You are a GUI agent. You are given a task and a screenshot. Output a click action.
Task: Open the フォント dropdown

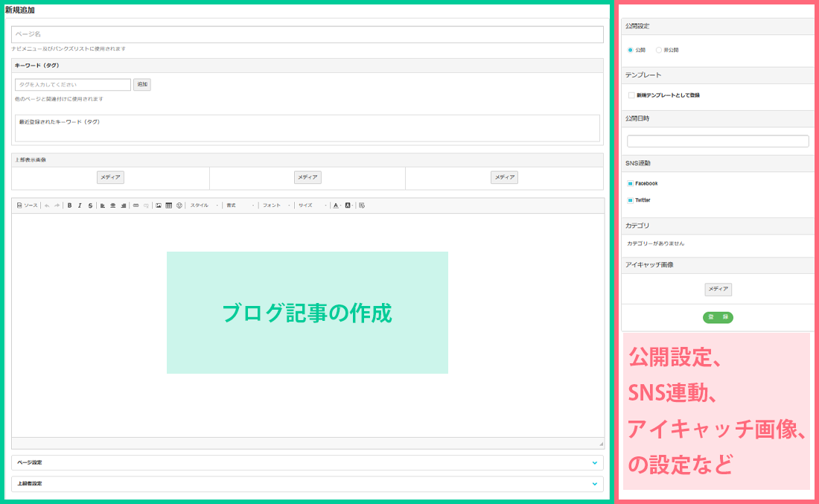tap(276, 205)
